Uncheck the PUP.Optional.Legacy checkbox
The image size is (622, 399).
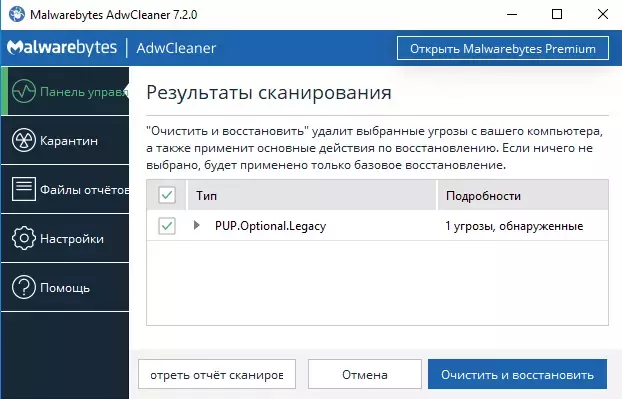(167, 226)
